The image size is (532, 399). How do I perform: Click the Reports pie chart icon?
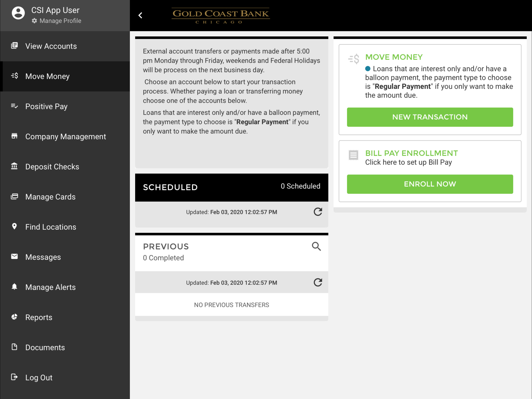pos(14,317)
